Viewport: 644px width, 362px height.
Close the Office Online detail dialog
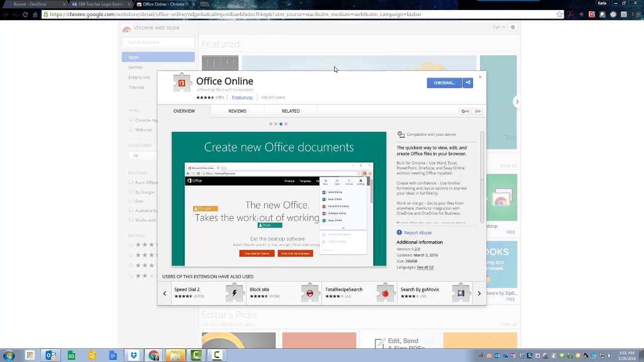480,77
